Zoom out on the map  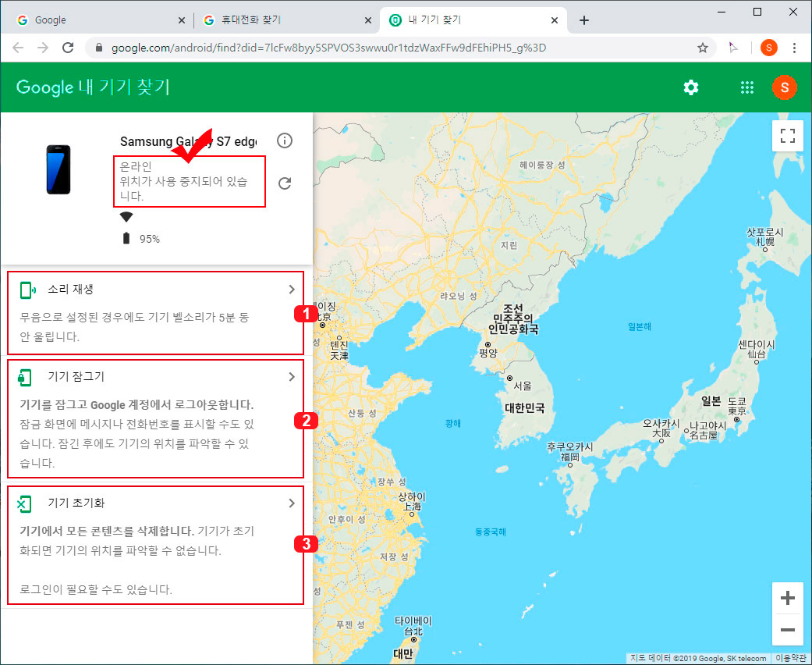(x=788, y=629)
